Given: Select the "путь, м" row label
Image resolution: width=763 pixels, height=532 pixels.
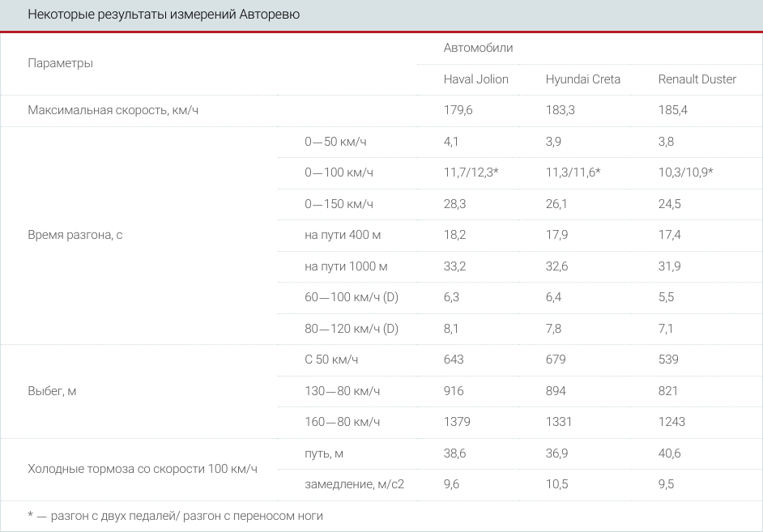Looking at the screenshot, I should [324, 453].
